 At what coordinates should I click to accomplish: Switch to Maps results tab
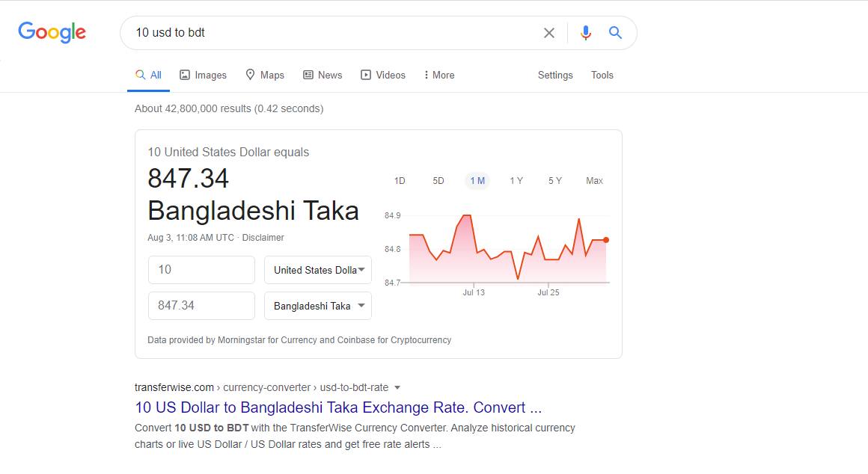[x=265, y=76]
